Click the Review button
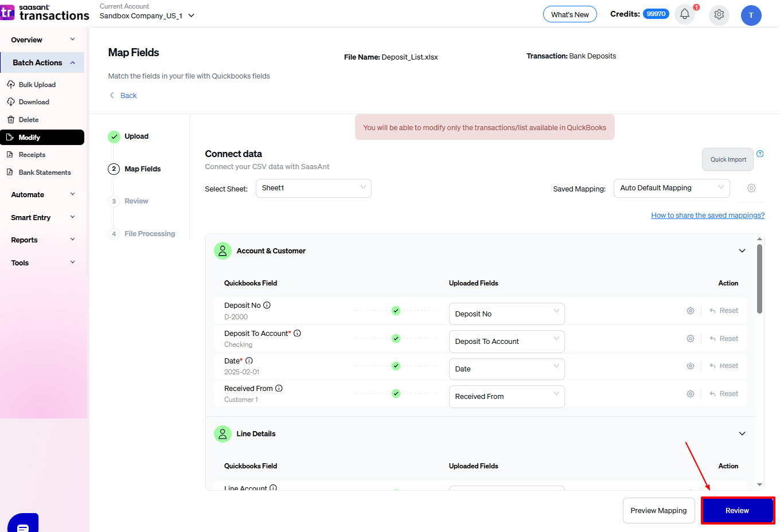Screen dimensions: 780x532 click(x=737, y=510)
